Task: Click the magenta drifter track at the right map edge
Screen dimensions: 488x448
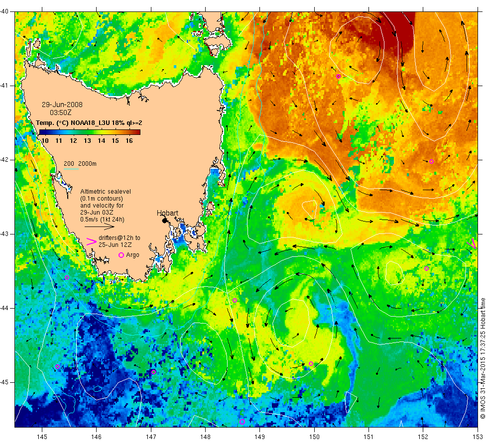Action: (x=473, y=243)
